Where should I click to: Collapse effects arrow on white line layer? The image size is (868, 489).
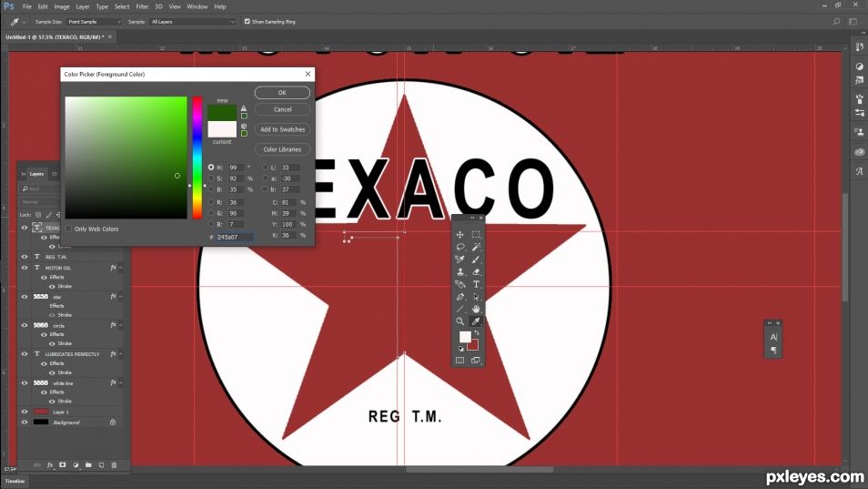pos(121,382)
